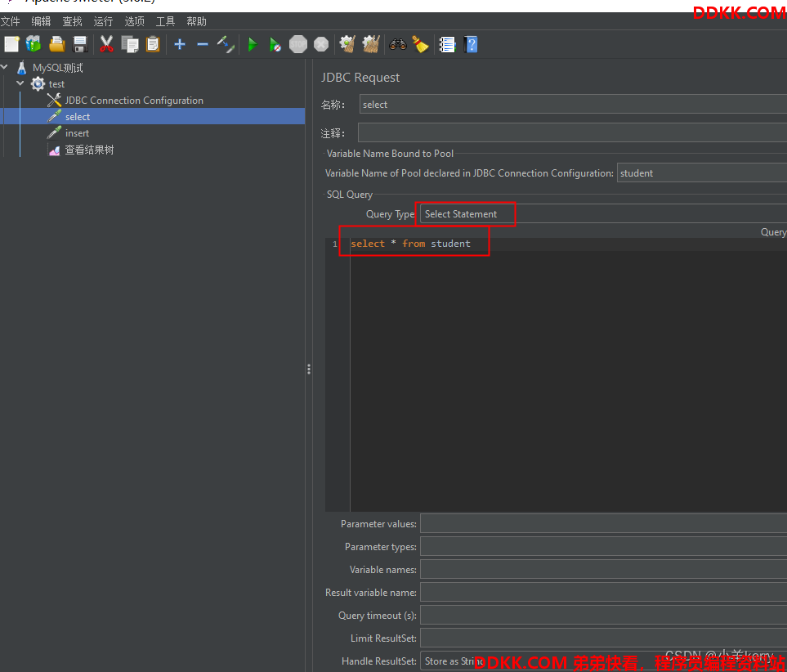Save the test plan with floppy icon
787x672 pixels.
pos(80,44)
